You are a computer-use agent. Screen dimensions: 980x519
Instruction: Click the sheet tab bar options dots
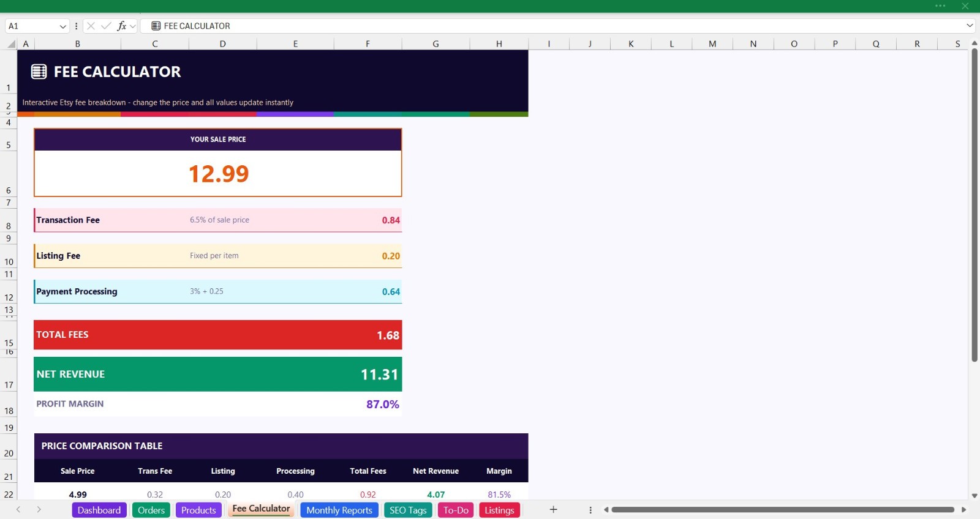click(x=590, y=510)
